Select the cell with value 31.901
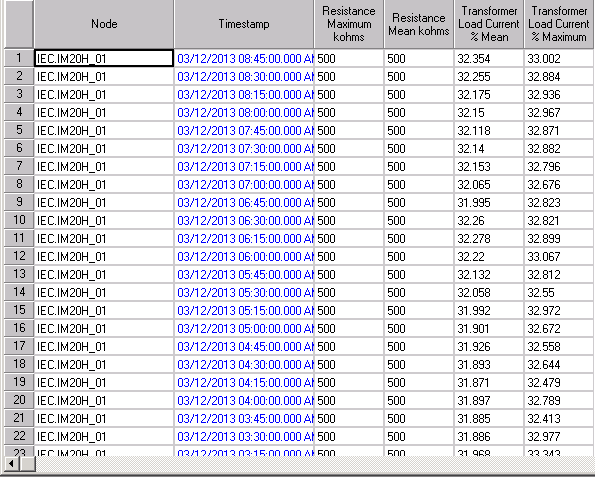595x477 pixels. click(488, 328)
